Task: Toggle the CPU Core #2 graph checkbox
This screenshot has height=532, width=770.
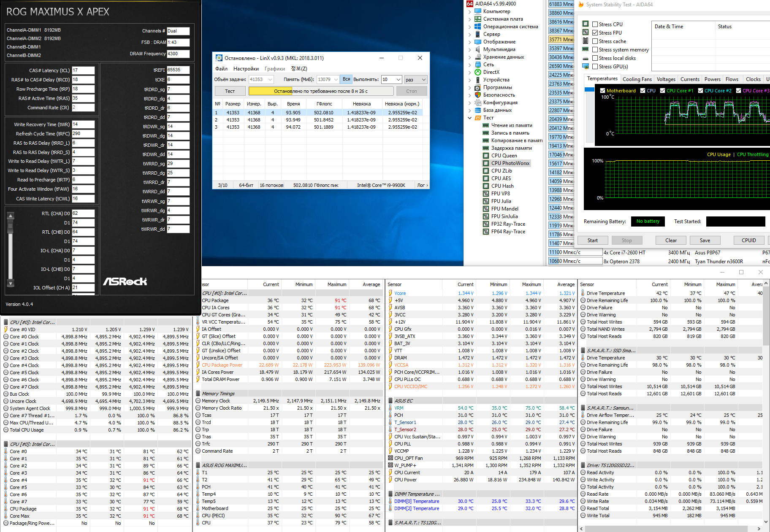Action: pyautogui.click(x=701, y=91)
